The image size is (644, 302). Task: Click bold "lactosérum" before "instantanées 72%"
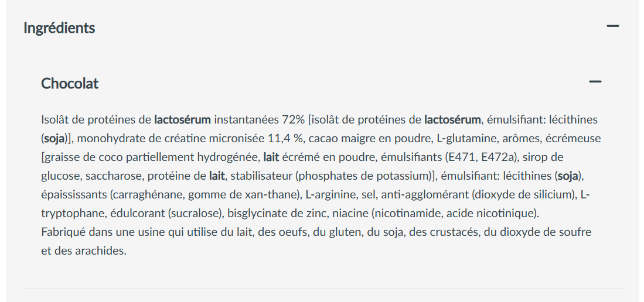[x=182, y=120]
